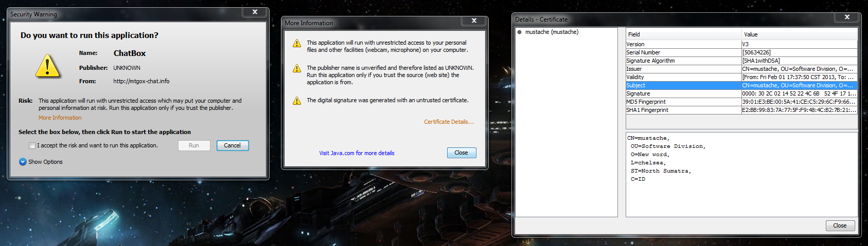Select the Signature row
The width and height of the screenshot is (868, 246).
tap(741, 93)
